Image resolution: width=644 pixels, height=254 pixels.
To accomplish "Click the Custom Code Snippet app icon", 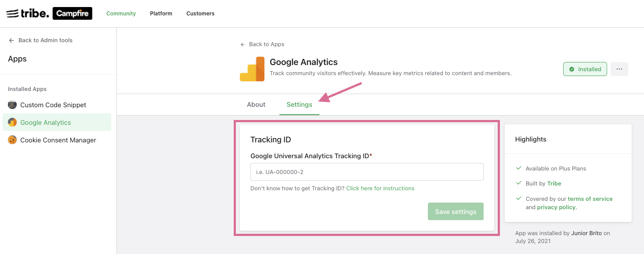I will click(x=12, y=105).
